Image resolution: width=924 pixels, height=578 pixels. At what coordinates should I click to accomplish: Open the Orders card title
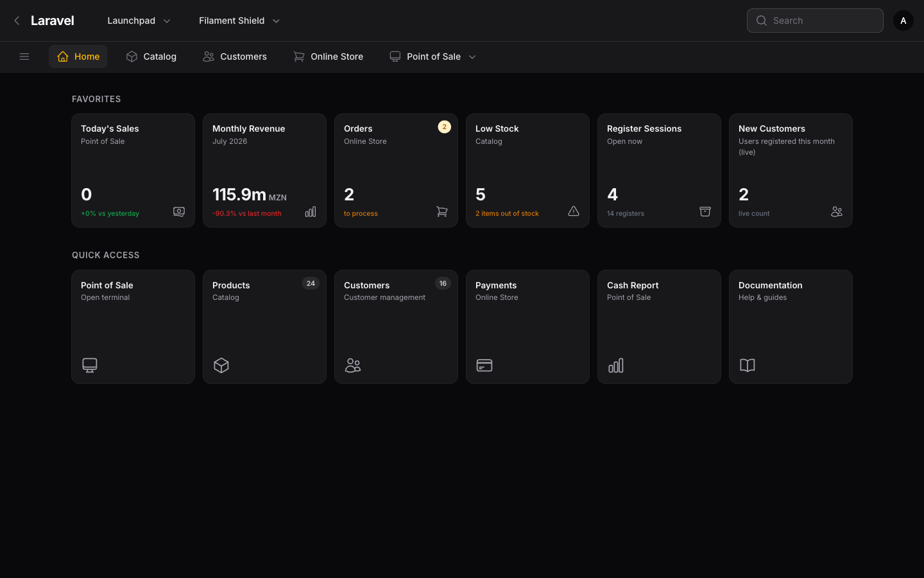coord(358,128)
